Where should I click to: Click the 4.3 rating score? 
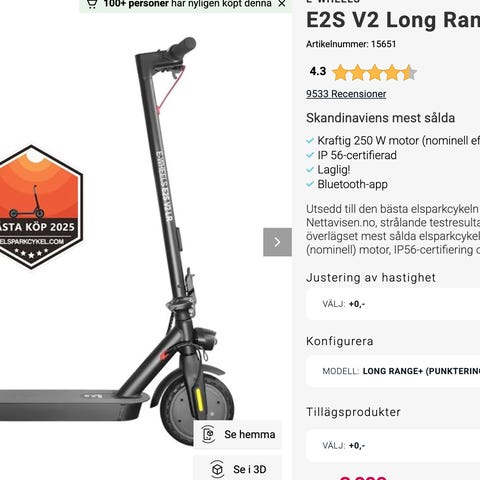pos(318,71)
